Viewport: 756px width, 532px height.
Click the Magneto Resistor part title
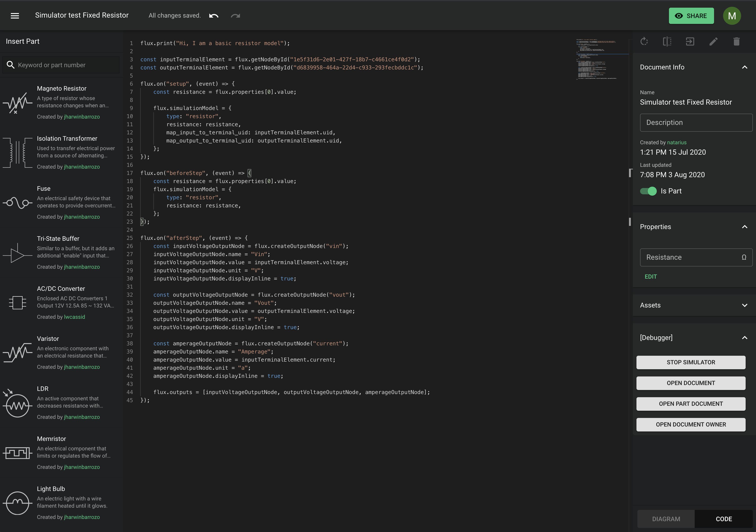62,89
